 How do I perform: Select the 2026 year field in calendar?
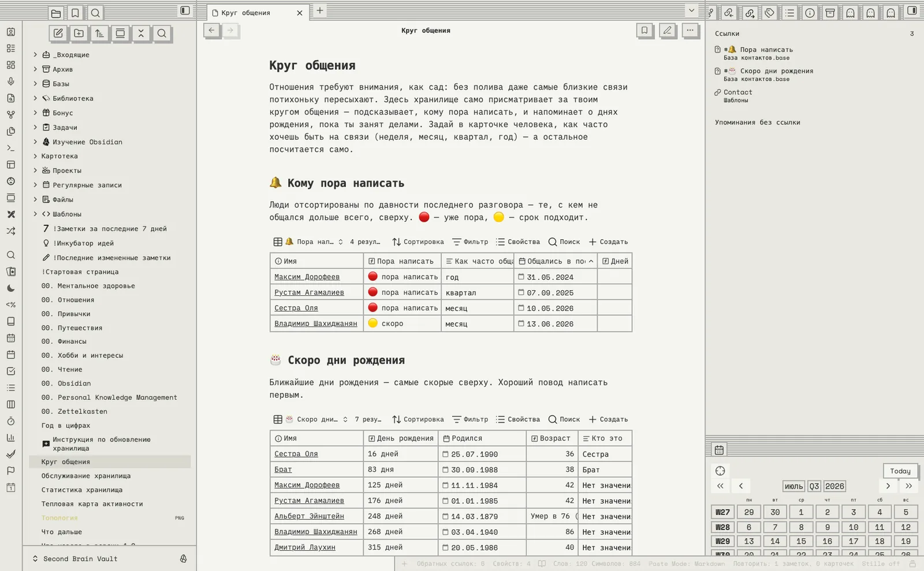[834, 486]
